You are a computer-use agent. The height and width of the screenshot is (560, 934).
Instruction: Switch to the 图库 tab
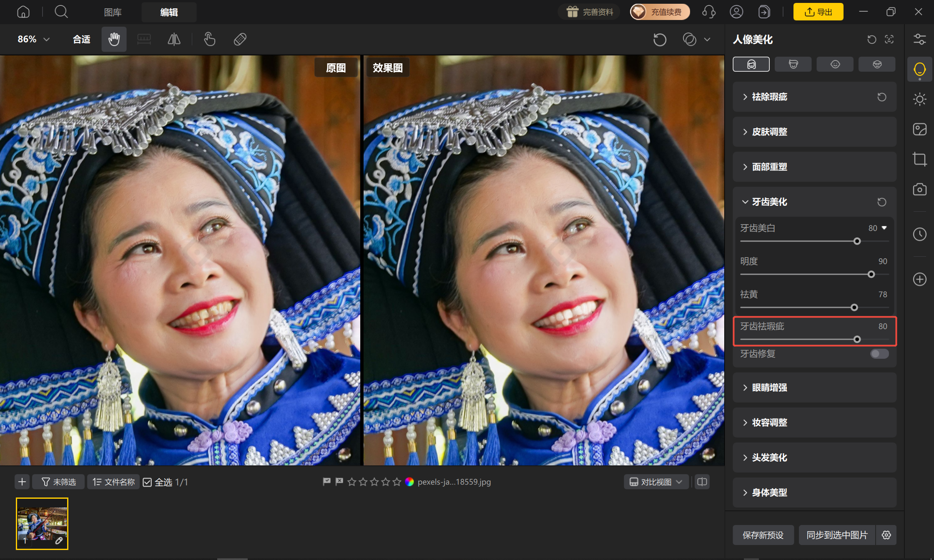[113, 12]
